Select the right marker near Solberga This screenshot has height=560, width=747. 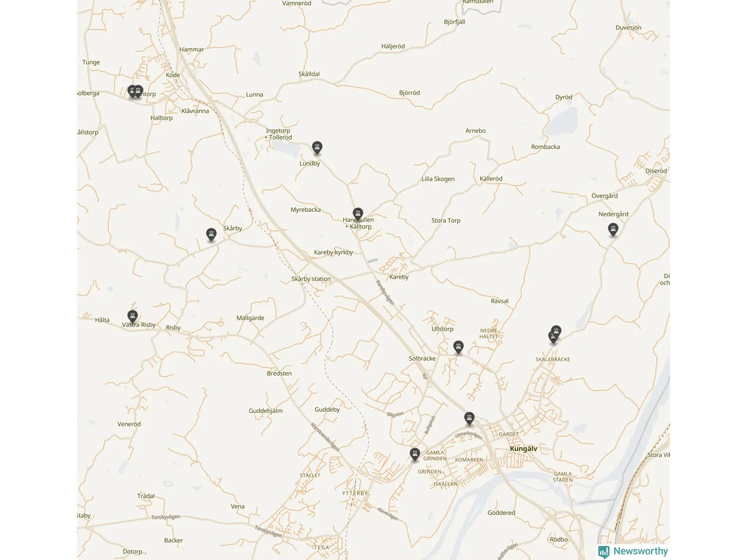click(138, 92)
